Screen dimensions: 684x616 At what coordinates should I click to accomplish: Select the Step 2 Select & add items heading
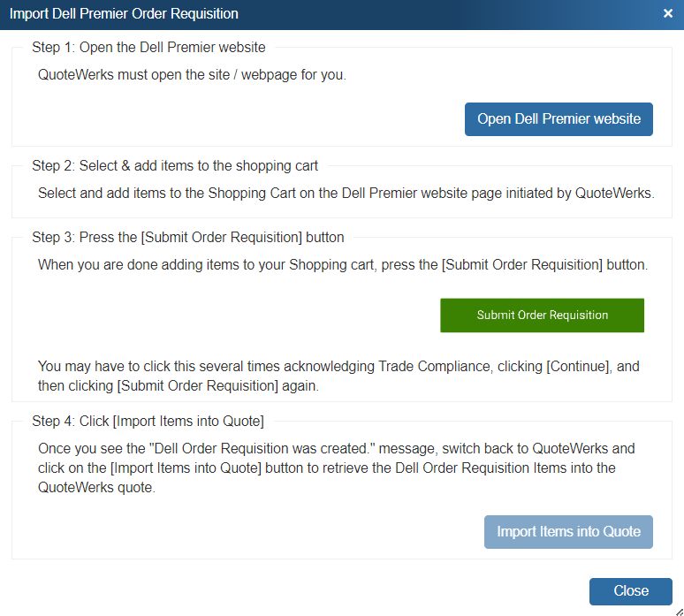(x=175, y=165)
